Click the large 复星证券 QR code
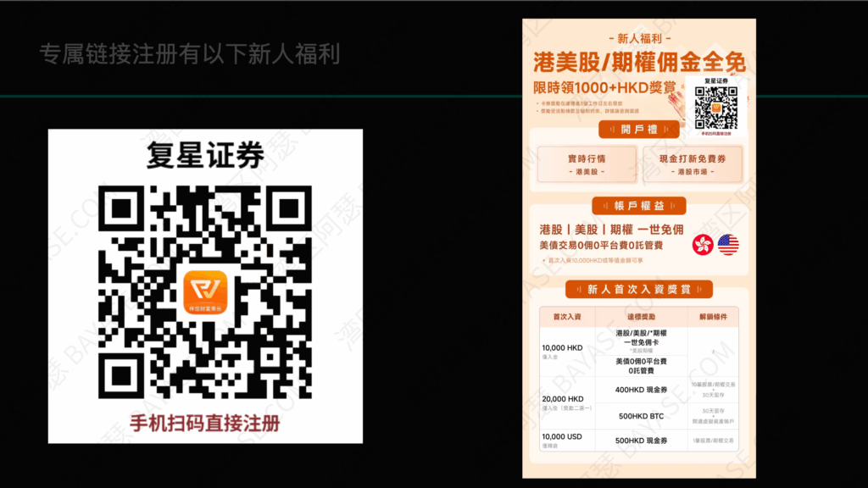This screenshot has width=868, height=488. tap(205, 292)
